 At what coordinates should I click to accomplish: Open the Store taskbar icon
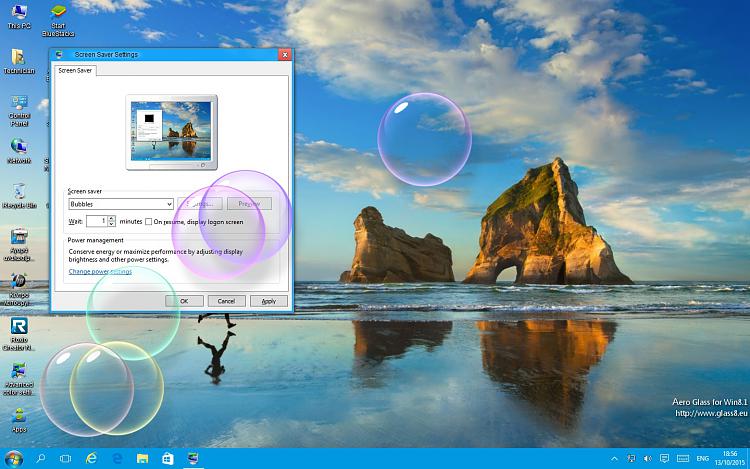[168, 458]
